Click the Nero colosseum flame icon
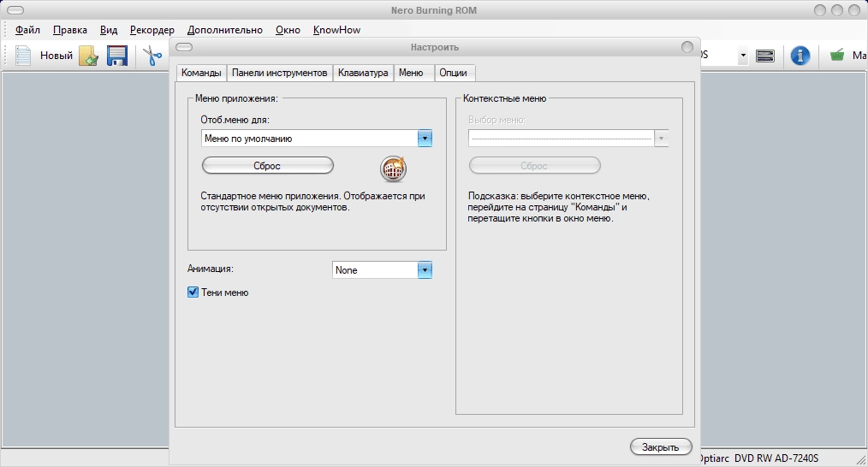This screenshot has width=868, height=467. pyautogui.click(x=393, y=168)
